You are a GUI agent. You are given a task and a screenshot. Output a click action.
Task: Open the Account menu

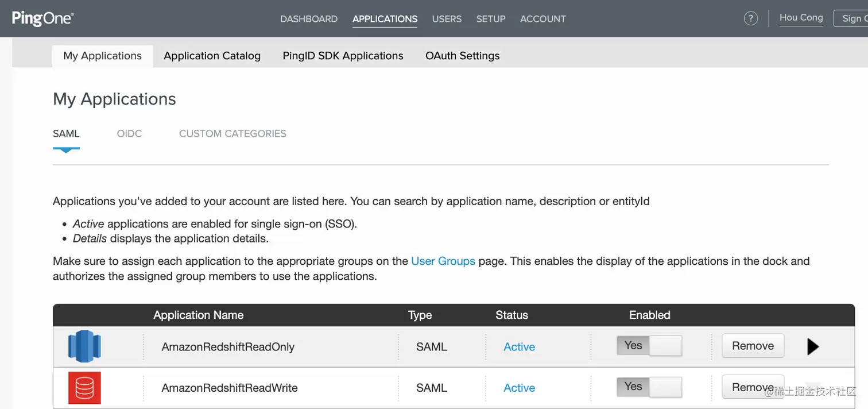coord(542,19)
